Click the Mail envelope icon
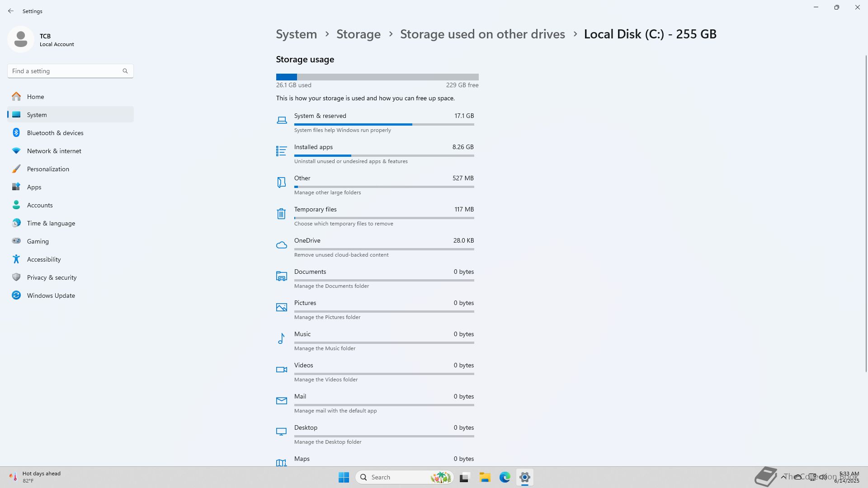Viewport: 868px width, 488px height. pyautogui.click(x=281, y=401)
